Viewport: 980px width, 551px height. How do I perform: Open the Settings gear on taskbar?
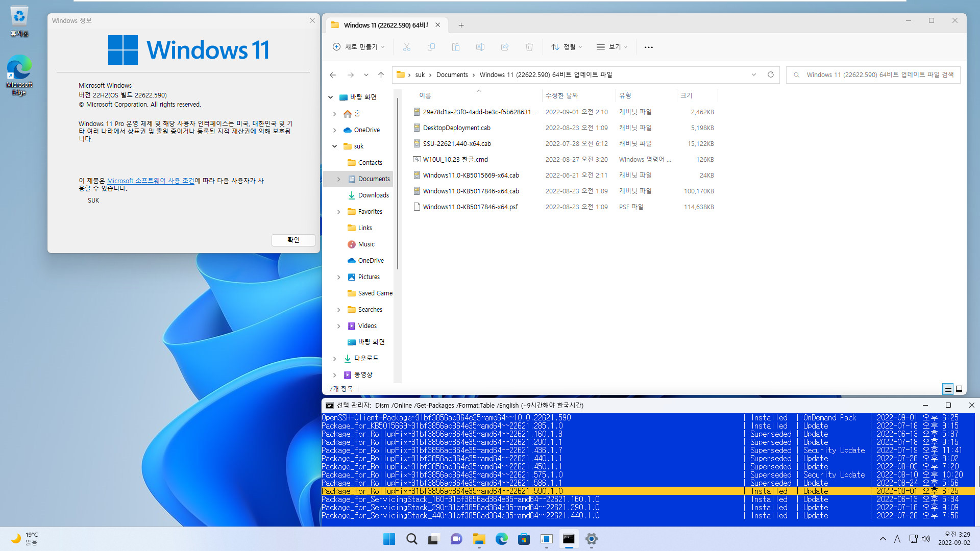[591, 539]
